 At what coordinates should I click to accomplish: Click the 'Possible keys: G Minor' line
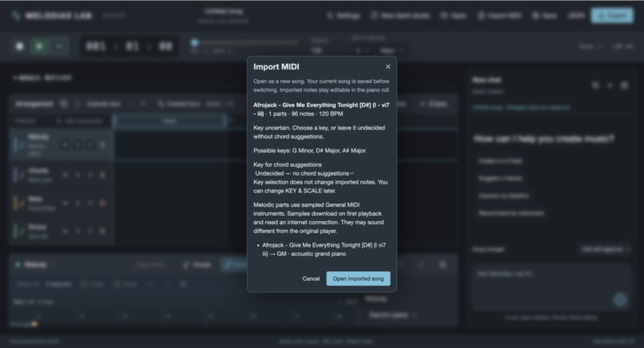coord(310,151)
